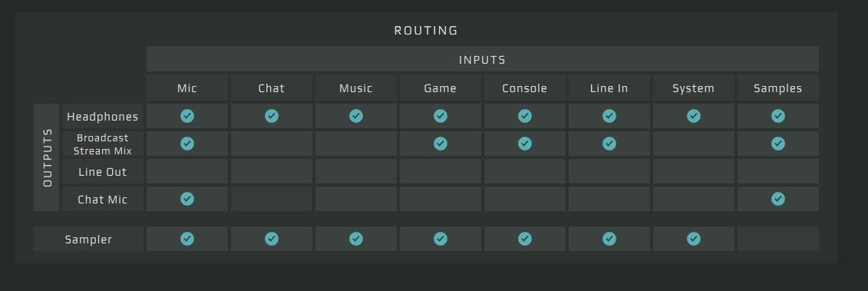Viewport: 868px width, 291px height.
Task: Disable Samples to Broadcast Stream Mix
Action: pyautogui.click(x=777, y=144)
